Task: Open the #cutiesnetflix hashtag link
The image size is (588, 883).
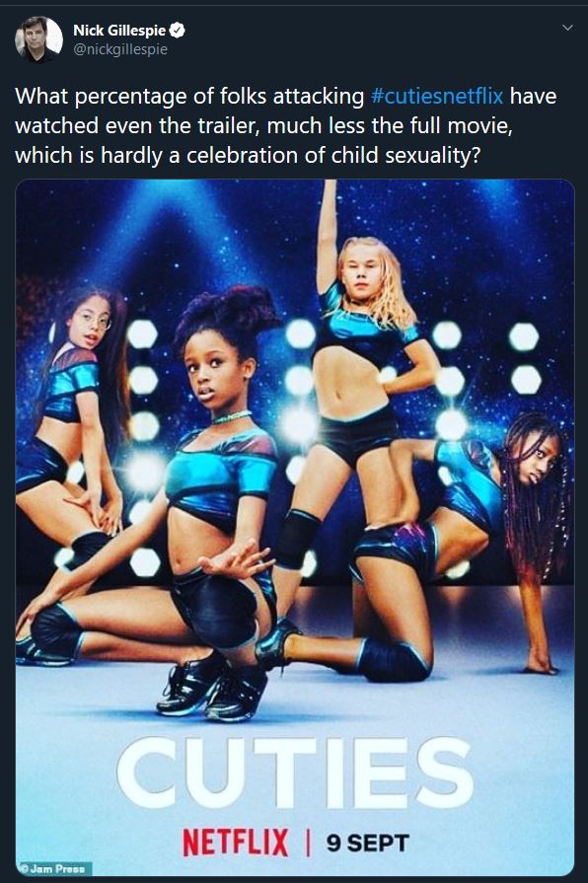Action: 437,97
